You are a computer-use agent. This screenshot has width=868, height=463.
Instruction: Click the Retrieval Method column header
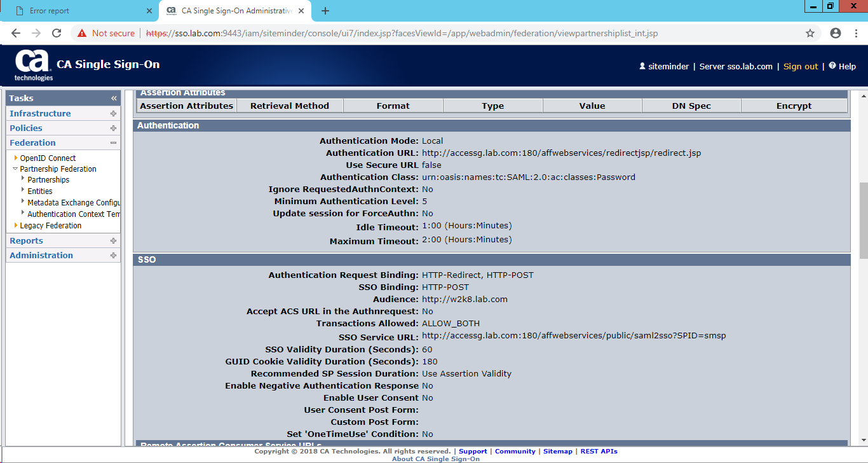(290, 106)
